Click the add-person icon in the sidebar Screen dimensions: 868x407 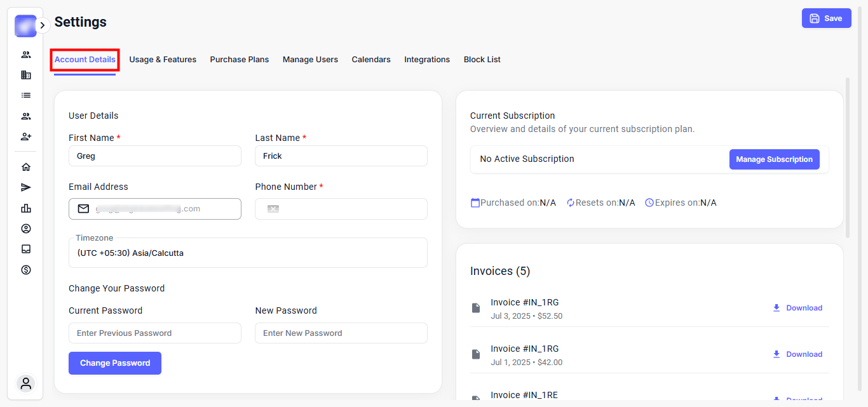(x=26, y=137)
